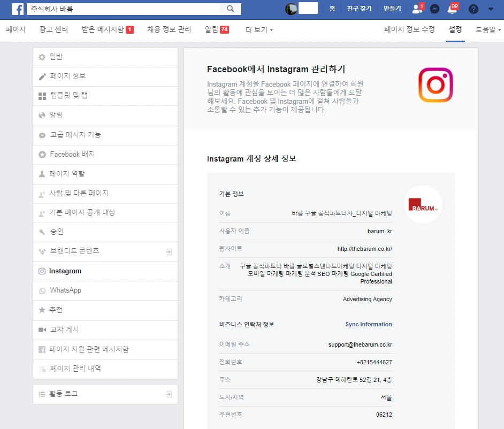Open 페이지 정보 수정 tab
Screen dimensions: 504x429
tap(409, 29)
